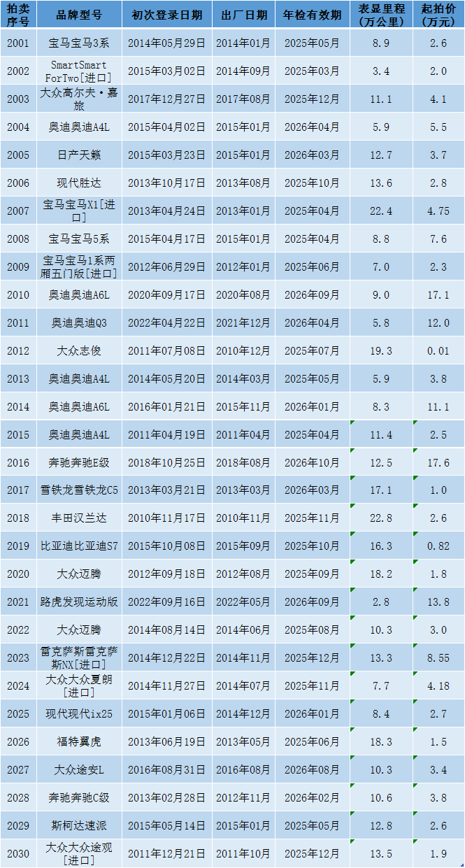This screenshot has height=868, width=465.
Task: Click inspection date 2026年02月
Action: [x=312, y=797]
